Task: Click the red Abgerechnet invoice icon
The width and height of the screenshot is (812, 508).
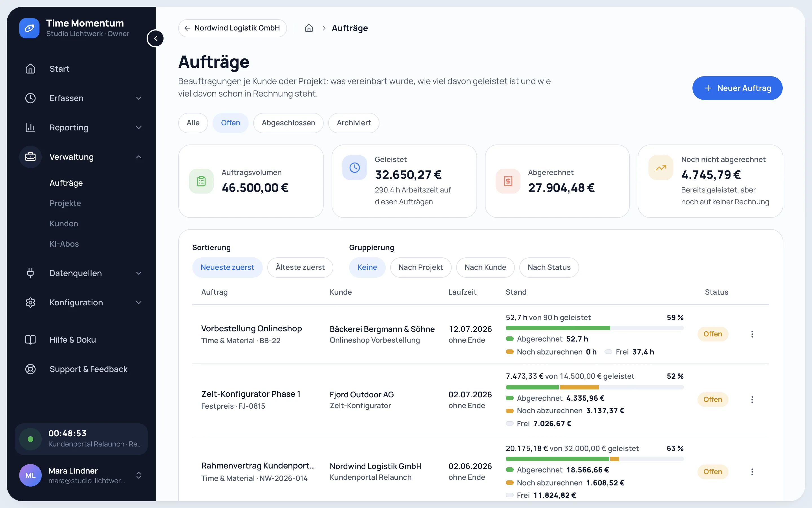Action: (x=508, y=181)
